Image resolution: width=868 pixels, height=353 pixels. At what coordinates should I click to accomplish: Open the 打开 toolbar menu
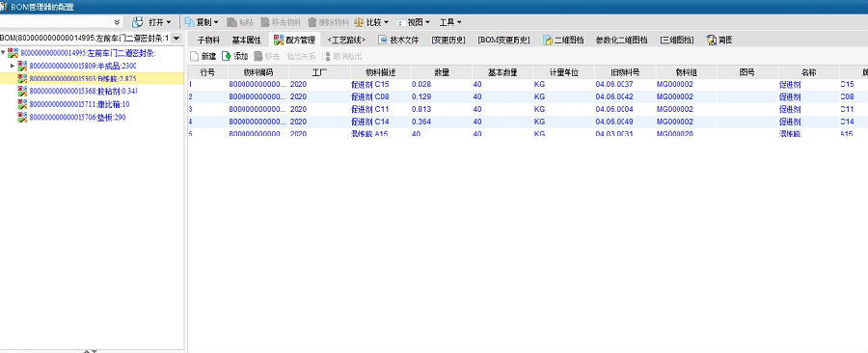tap(159, 22)
